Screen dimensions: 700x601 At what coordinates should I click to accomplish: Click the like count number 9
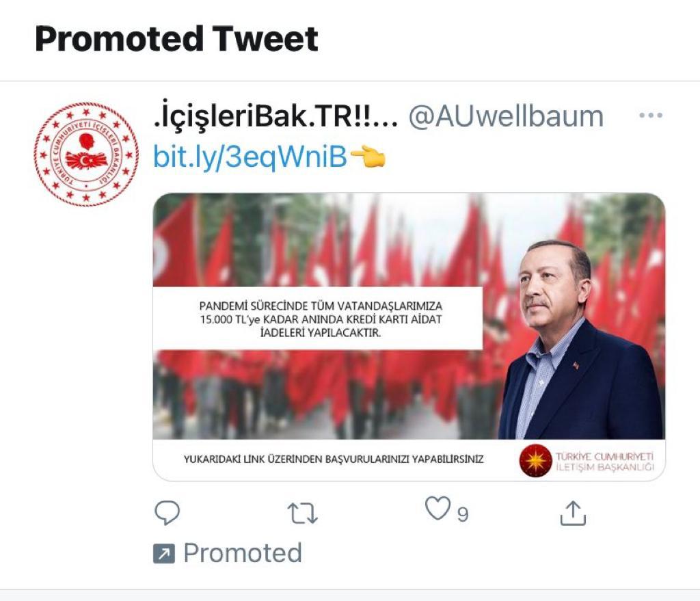click(463, 514)
